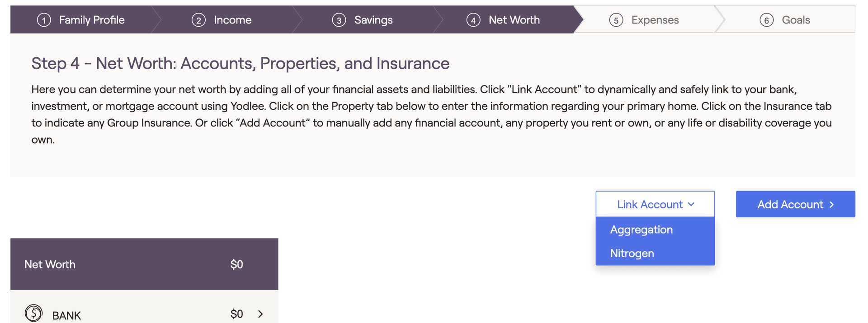Click the step 6 circled number icon
The width and height of the screenshot is (868, 323).
tap(767, 20)
